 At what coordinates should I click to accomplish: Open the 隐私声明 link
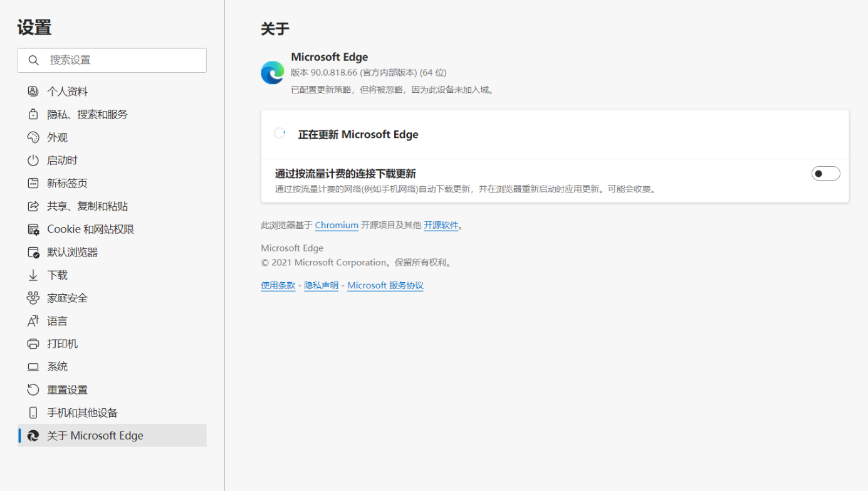(322, 285)
